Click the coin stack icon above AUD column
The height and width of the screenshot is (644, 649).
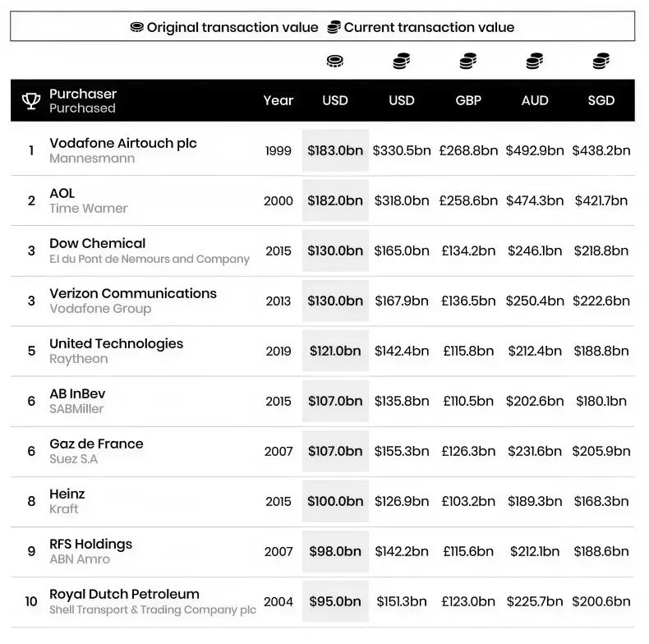(x=535, y=61)
